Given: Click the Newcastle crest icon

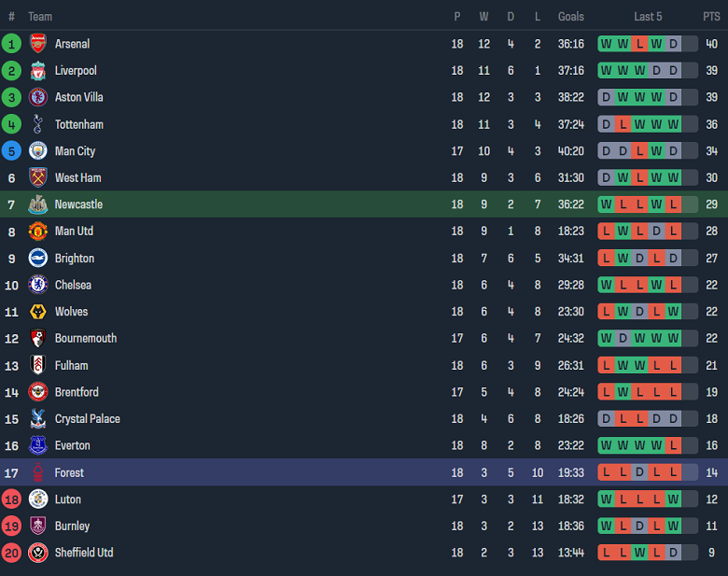Looking at the screenshot, I should (x=38, y=204).
